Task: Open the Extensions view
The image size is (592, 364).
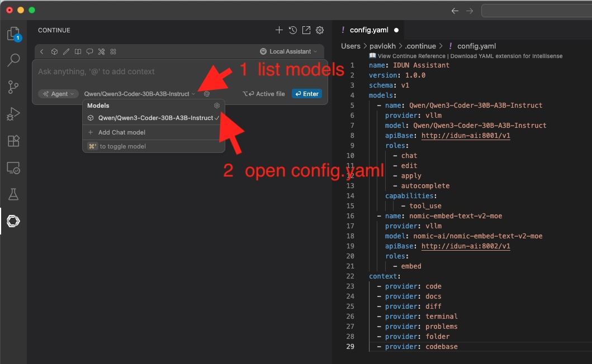Action: click(13, 141)
